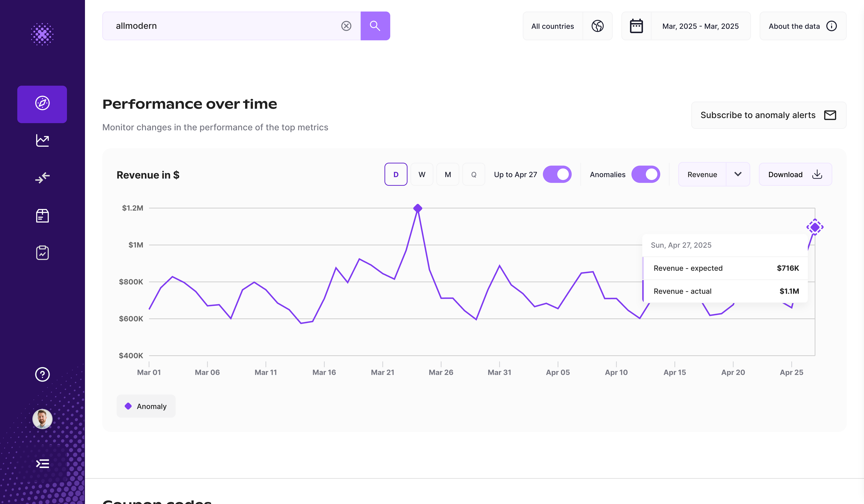This screenshot has width=864, height=504.
Task: Subscribe to anomaly alerts
Action: point(769,115)
